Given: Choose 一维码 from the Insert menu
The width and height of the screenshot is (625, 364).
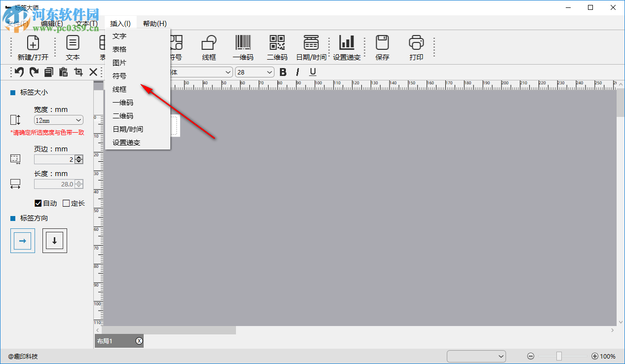Looking at the screenshot, I should (138, 103).
